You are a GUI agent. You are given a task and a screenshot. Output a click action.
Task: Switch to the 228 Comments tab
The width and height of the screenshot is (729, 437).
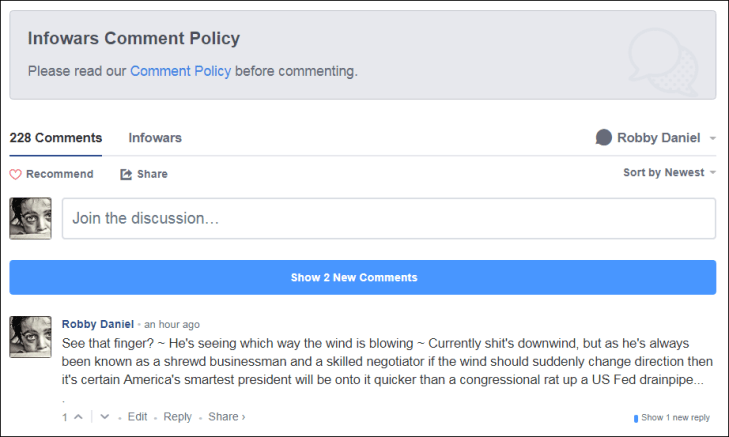(56, 138)
